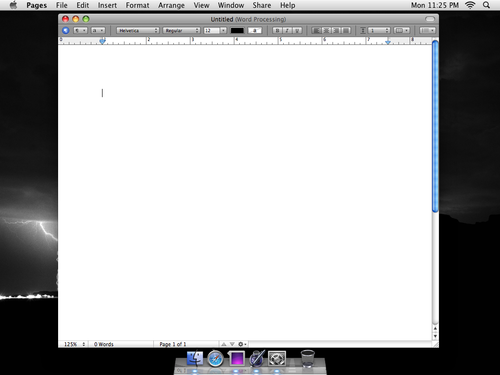Justify the text alignment
This screenshot has height=375, width=500.
pos(346,30)
